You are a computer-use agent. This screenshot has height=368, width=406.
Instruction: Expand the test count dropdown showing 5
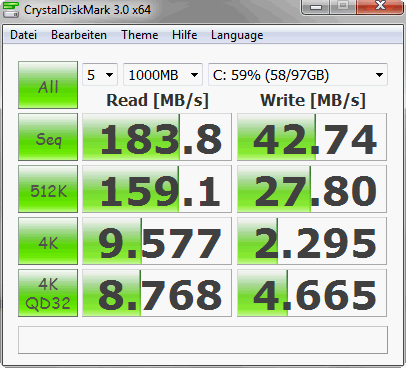pyautogui.click(x=100, y=75)
